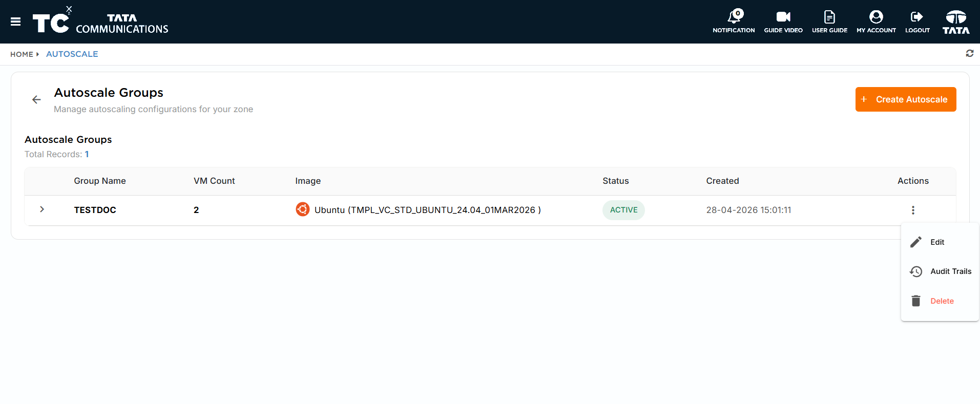980x404 pixels.
Task: Select Edit from the actions menu
Action: (x=940, y=242)
